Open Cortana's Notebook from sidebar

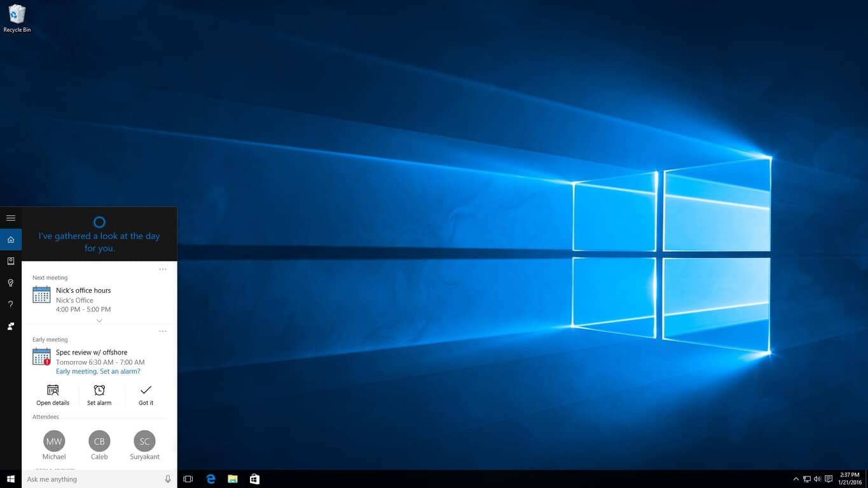click(11, 261)
